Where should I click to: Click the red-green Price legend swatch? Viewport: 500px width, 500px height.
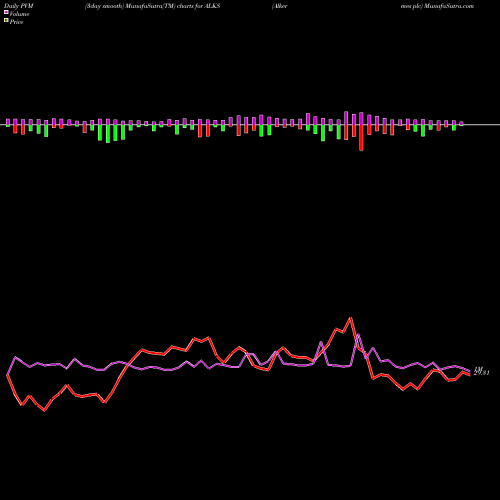pos(6,20)
